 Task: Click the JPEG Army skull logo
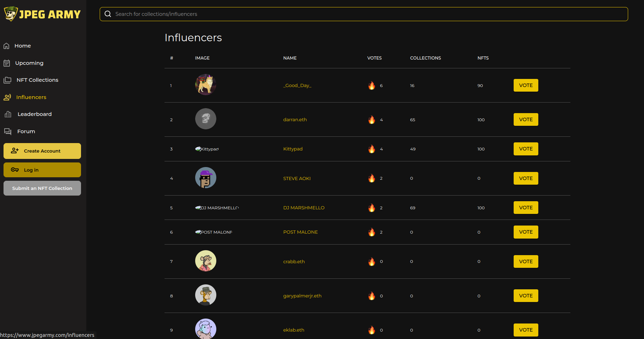11,14
